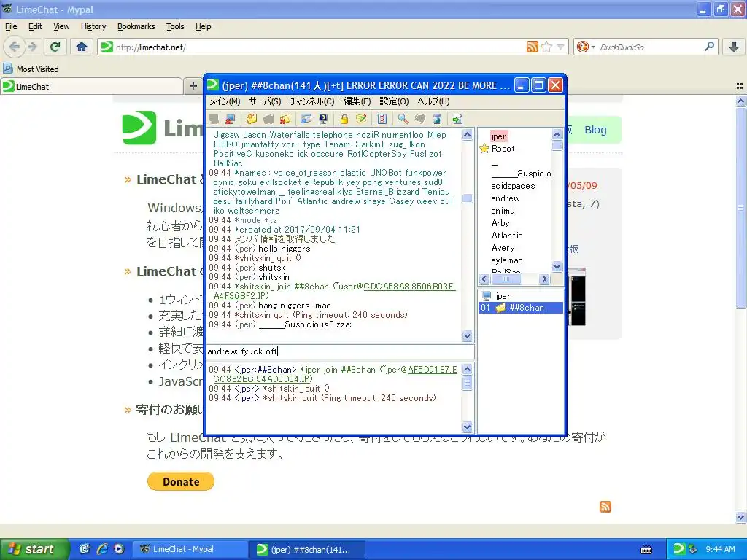747x560 pixels.
Task: Click the chat log scrollbar down arrow
Action: click(x=467, y=335)
